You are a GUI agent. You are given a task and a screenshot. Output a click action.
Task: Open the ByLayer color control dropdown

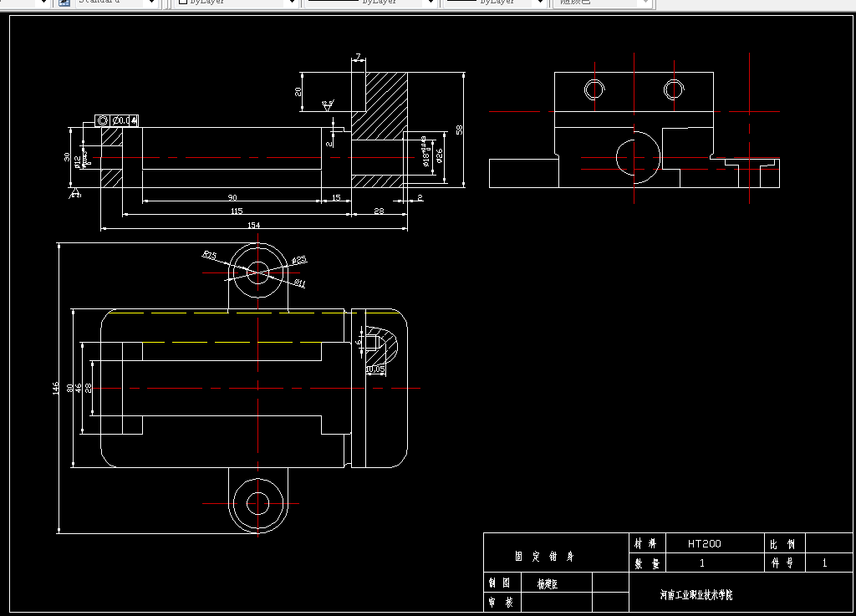(x=236, y=3)
